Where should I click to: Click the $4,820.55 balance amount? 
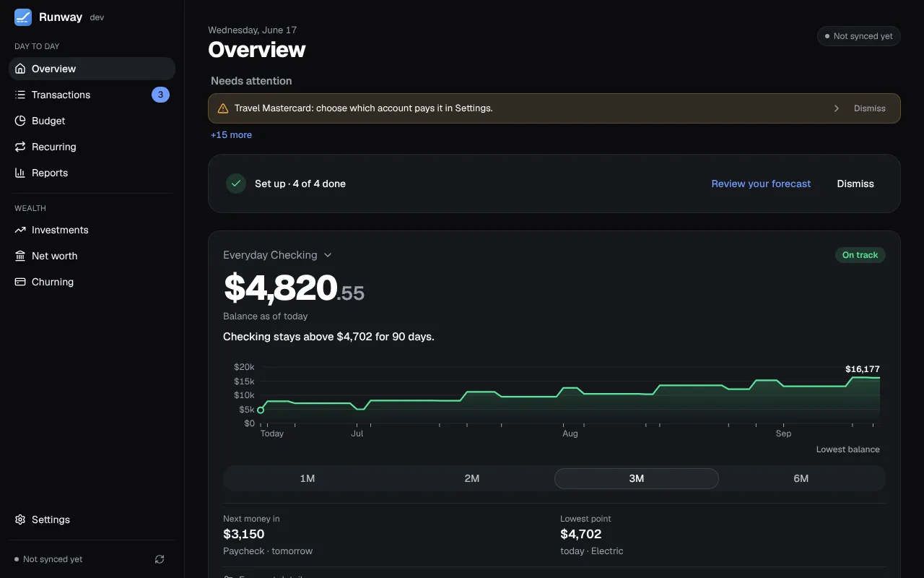point(294,288)
